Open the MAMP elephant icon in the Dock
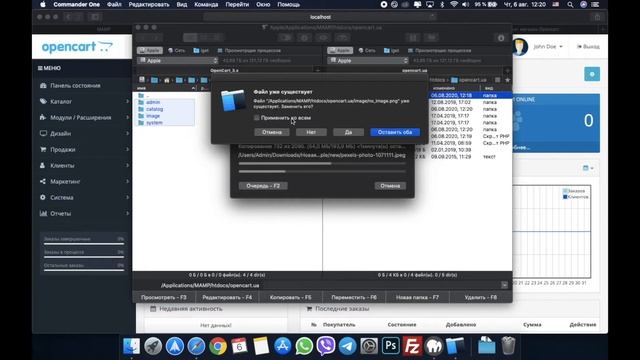Viewport: 640px width, 360px height. pyautogui.click(x=434, y=346)
